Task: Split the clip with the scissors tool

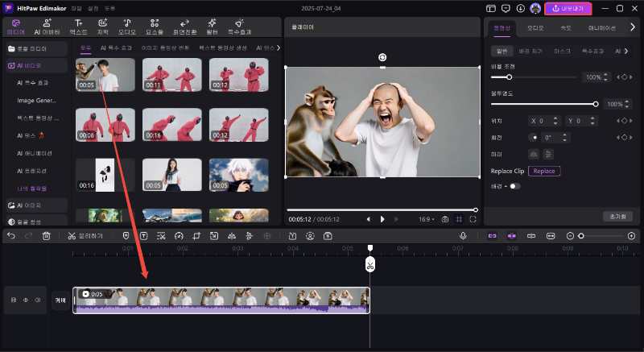Action: tap(85, 236)
